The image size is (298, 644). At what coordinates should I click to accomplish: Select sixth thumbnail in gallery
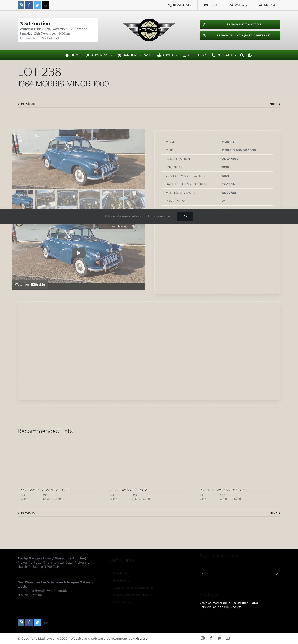135,199
